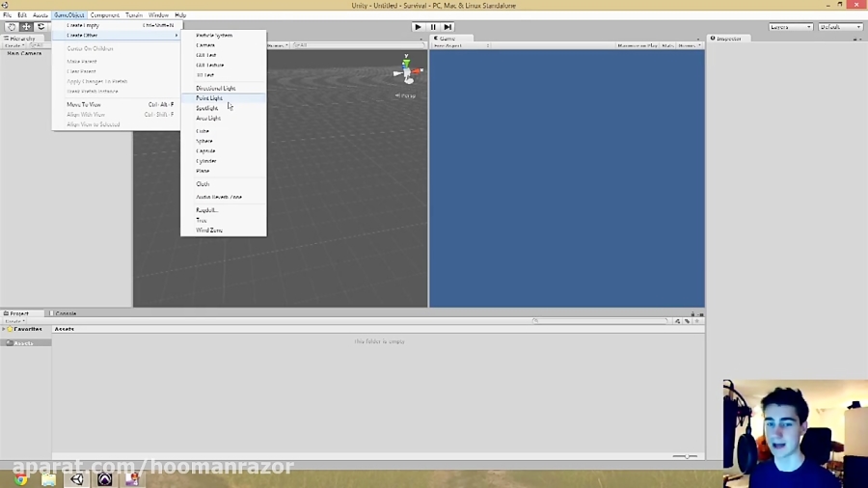Open Hierarchy Create dropdown
This screenshot has height=488, width=868.
[x=14, y=45]
